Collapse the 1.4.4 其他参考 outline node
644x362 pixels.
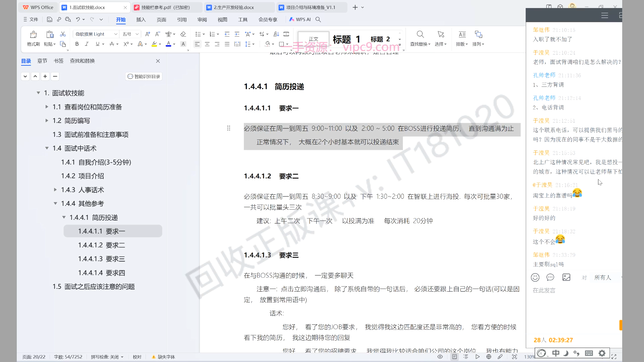[x=55, y=203]
